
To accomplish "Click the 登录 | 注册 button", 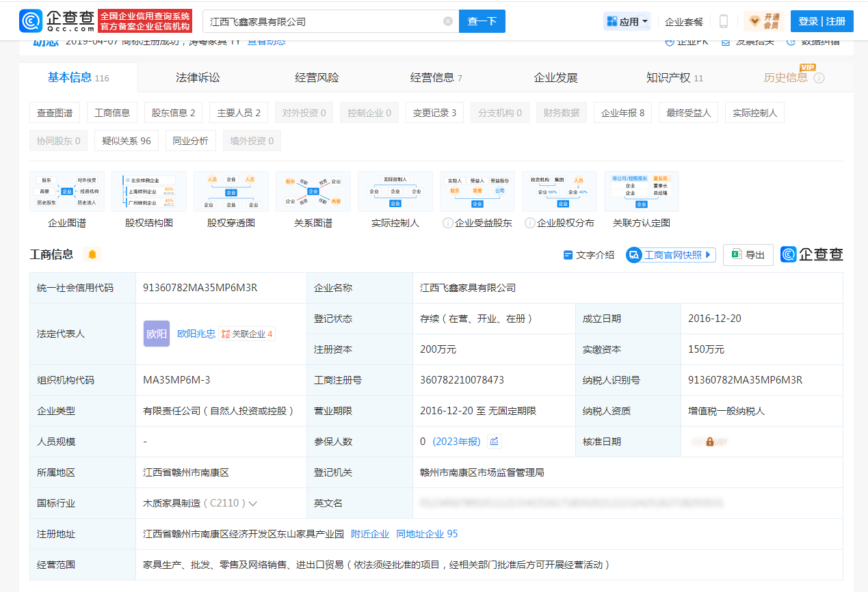I will [x=822, y=21].
